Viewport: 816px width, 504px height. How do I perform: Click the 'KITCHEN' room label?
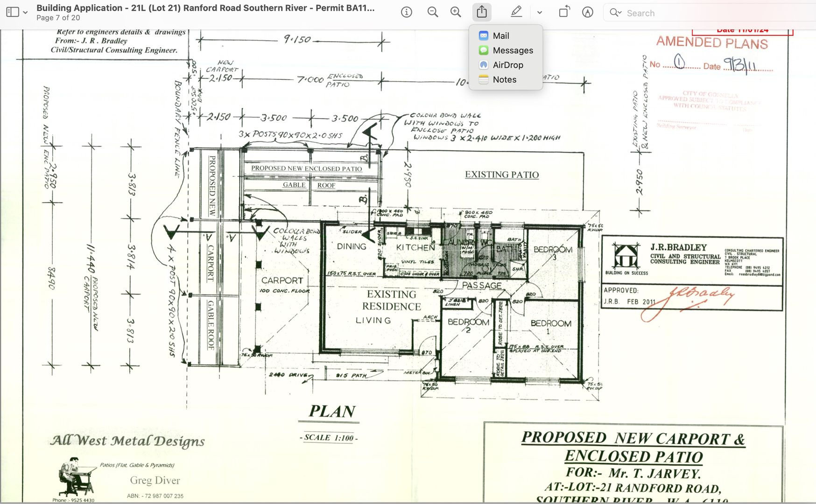point(415,247)
